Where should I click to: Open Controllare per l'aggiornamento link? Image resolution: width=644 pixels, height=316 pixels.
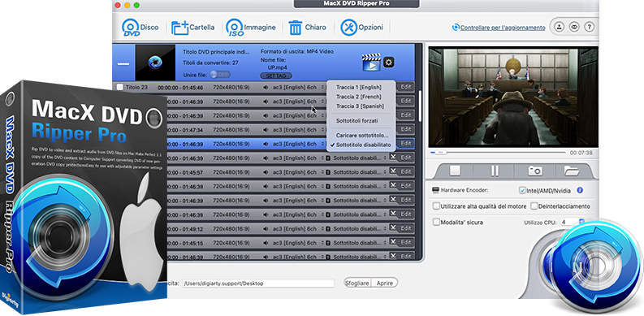(503, 28)
